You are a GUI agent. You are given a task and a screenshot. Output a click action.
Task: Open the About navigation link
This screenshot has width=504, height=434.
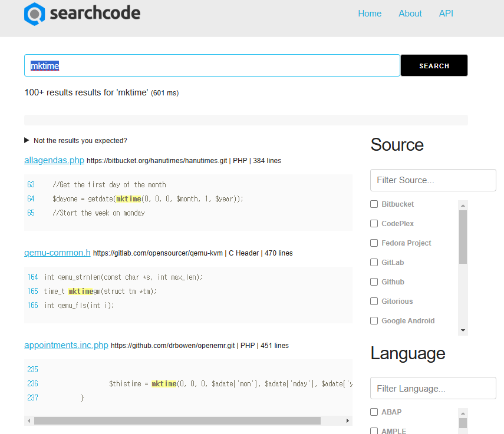[410, 14]
